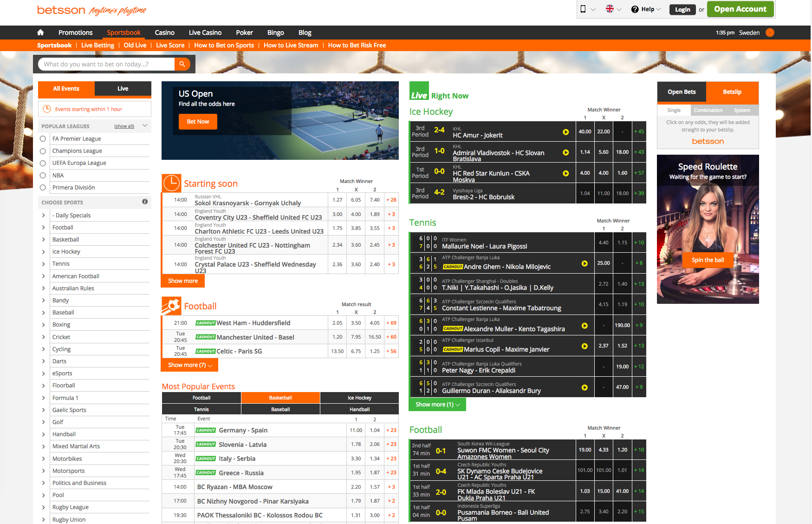Expand Show more (7) in Football

[x=190, y=365]
